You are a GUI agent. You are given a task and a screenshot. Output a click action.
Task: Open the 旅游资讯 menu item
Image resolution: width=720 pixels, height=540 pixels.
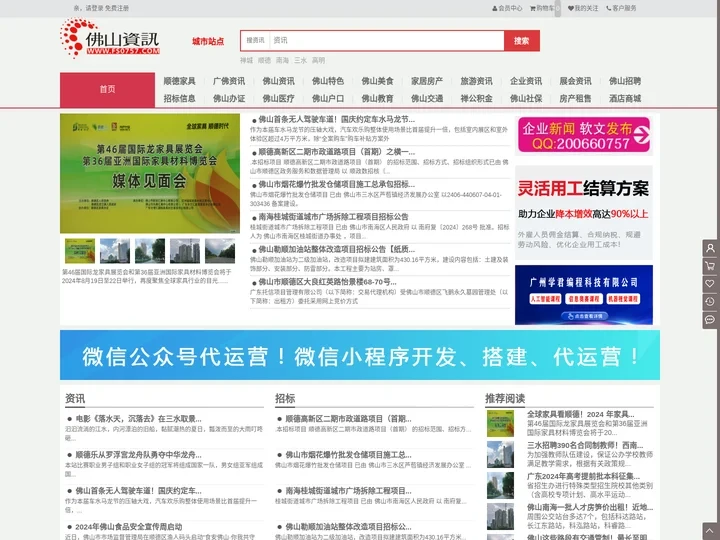point(477,81)
